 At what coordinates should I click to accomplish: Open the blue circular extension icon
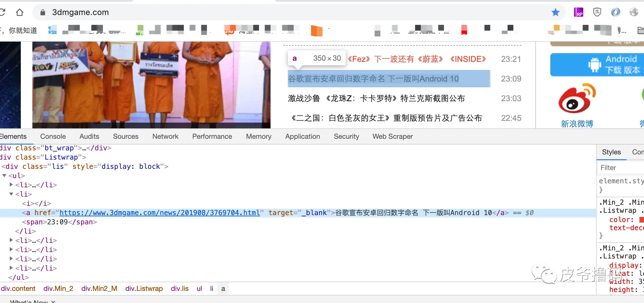click(615, 12)
